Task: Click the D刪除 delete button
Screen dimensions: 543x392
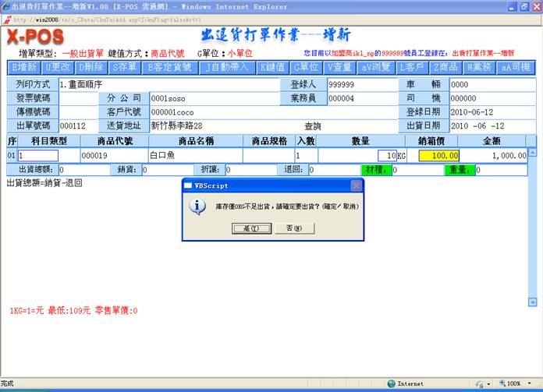Action: pyautogui.click(x=92, y=68)
